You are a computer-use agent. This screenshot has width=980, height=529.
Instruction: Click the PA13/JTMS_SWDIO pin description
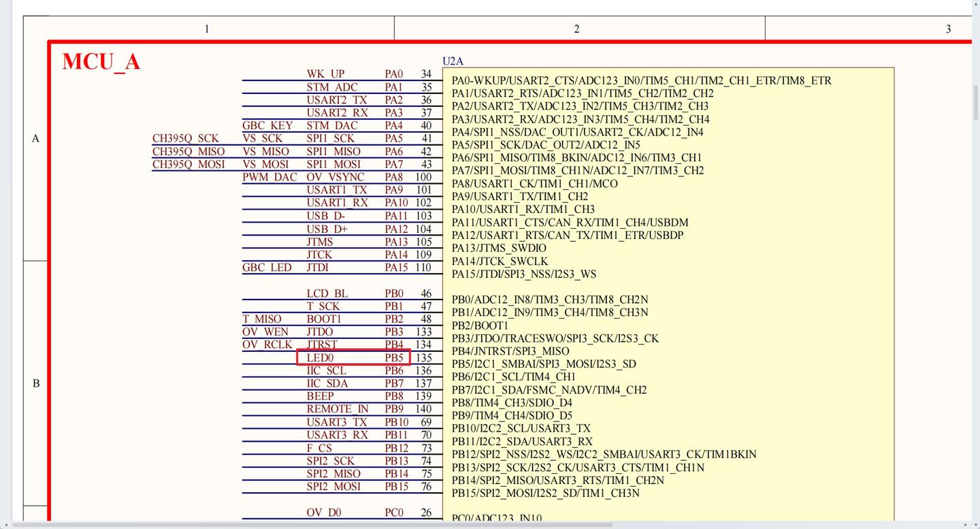[499, 248]
